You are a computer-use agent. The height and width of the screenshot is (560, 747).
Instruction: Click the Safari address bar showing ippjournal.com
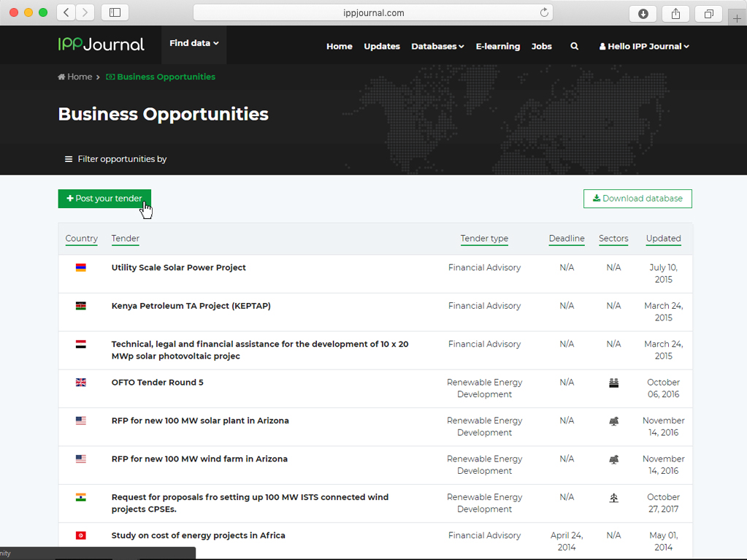373,12
